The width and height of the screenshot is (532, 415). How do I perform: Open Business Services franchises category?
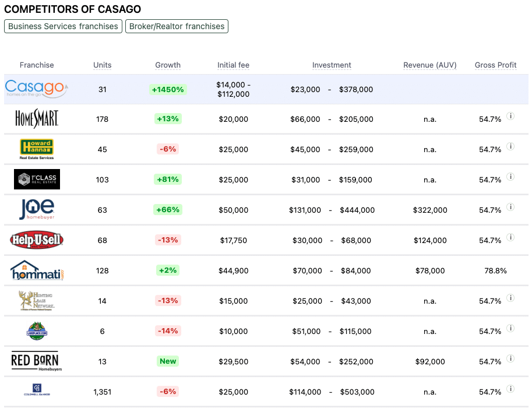[63, 26]
